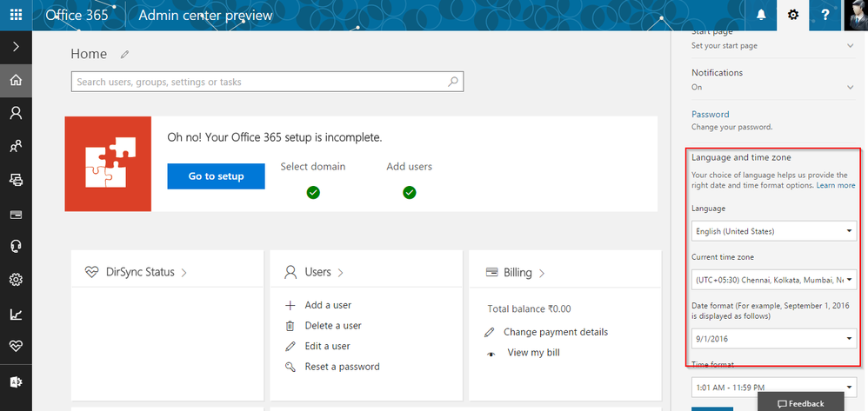
Task: Click Add a user
Action: coord(328,305)
